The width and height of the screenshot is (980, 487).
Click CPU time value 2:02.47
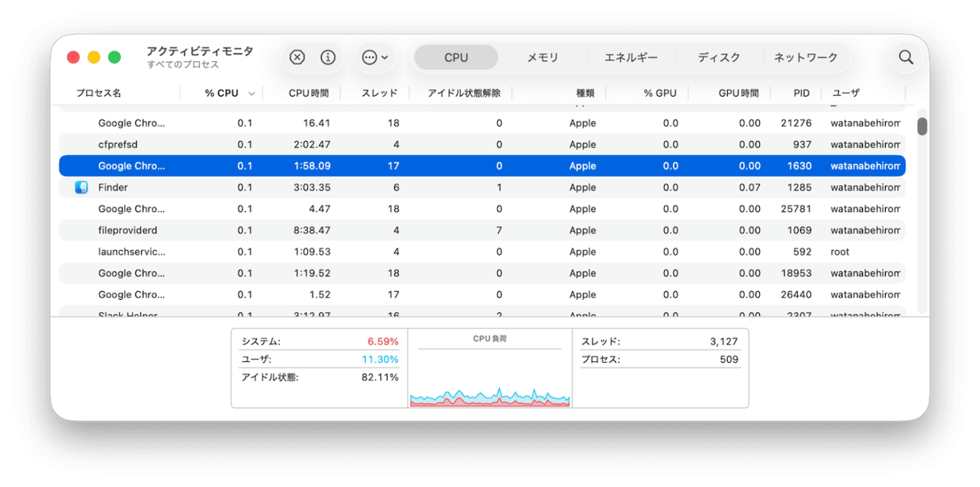[x=313, y=144]
